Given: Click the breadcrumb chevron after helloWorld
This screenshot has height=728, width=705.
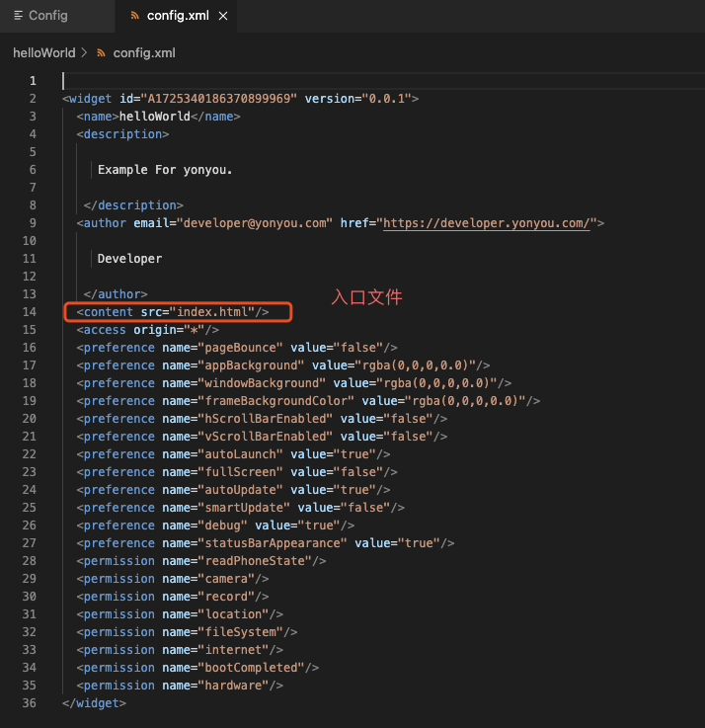Looking at the screenshot, I should point(84,52).
